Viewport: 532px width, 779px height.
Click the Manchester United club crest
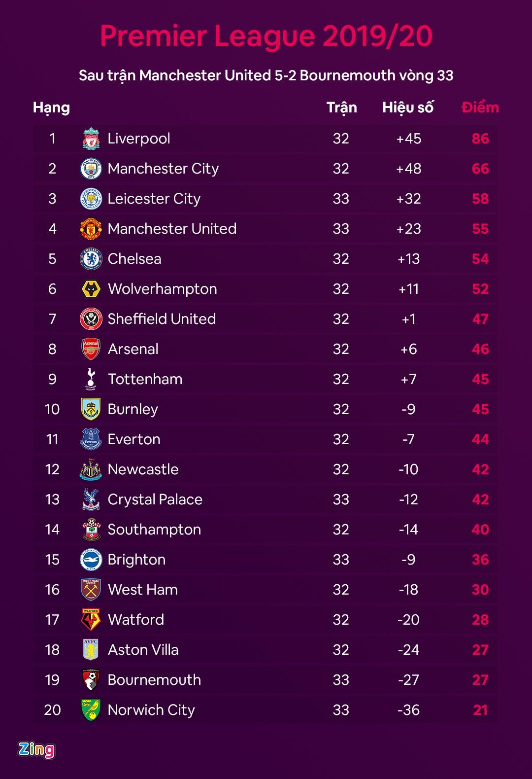(x=91, y=229)
